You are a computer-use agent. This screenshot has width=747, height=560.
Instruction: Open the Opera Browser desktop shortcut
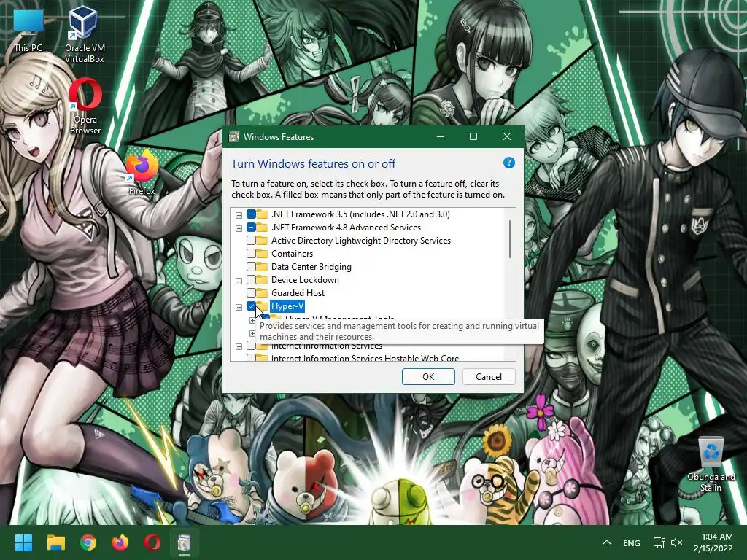pos(85,106)
